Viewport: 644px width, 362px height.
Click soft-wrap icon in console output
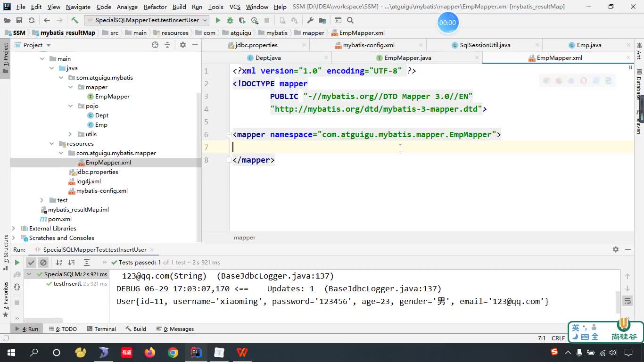(x=627, y=301)
